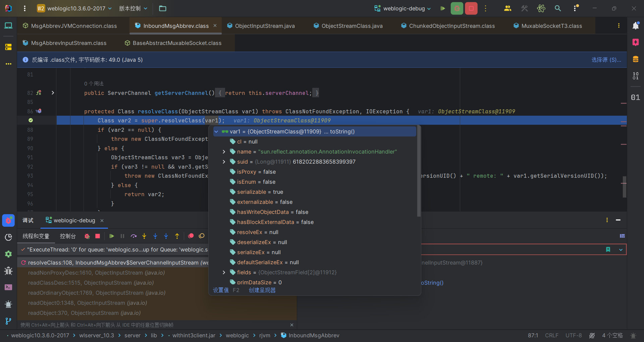Image resolution: width=644 pixels, height=342 pixels.
Task: Run weblogic-debug configuration
Action: [x=443, y=8]
